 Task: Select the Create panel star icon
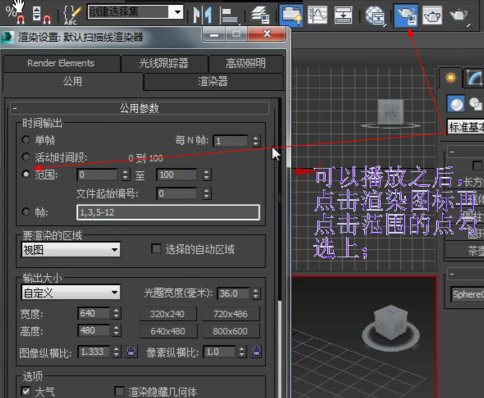[x=450, y=78]
